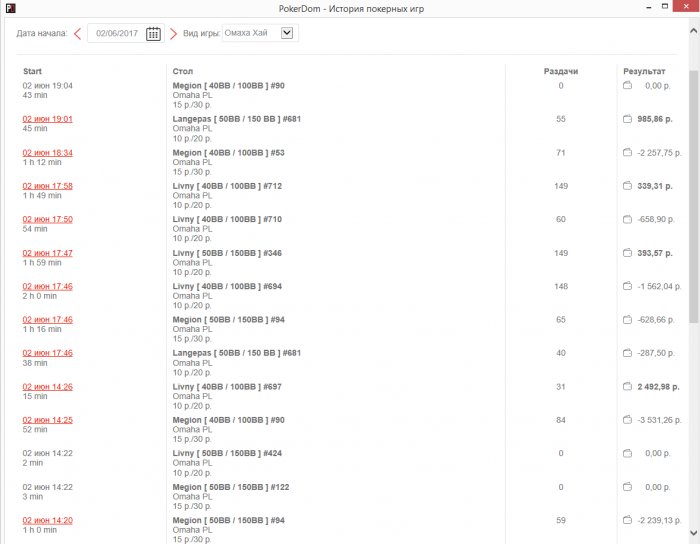Select table name Livny #424
700x544 pixels.
pos(227,453)
